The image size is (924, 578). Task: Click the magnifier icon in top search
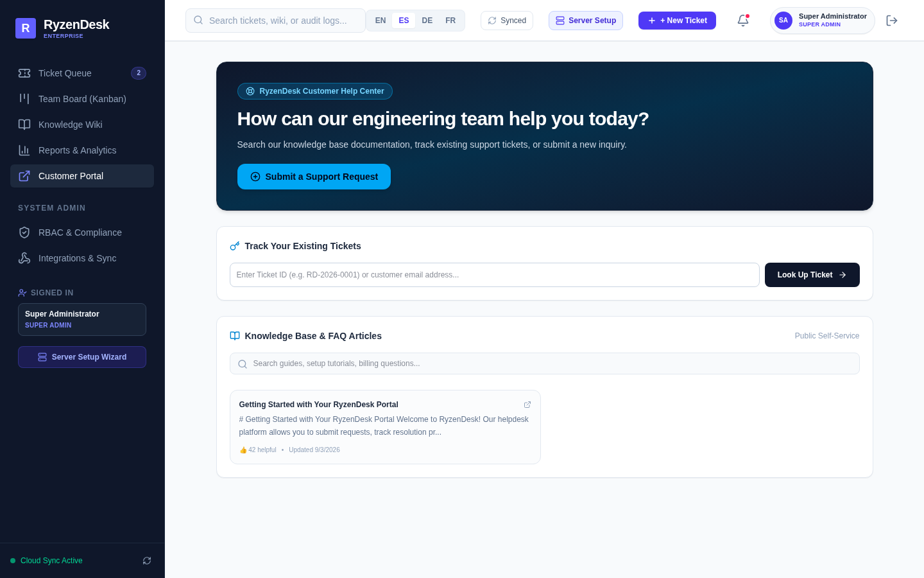pyautogui.click(x=198, y=20)
